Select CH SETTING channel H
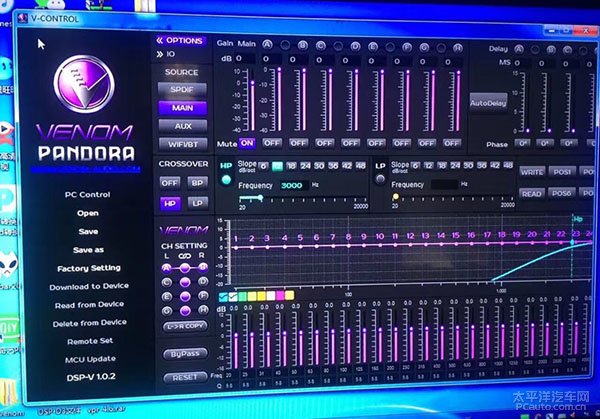This screenshot has height=419, width=600. coord(204,310)
